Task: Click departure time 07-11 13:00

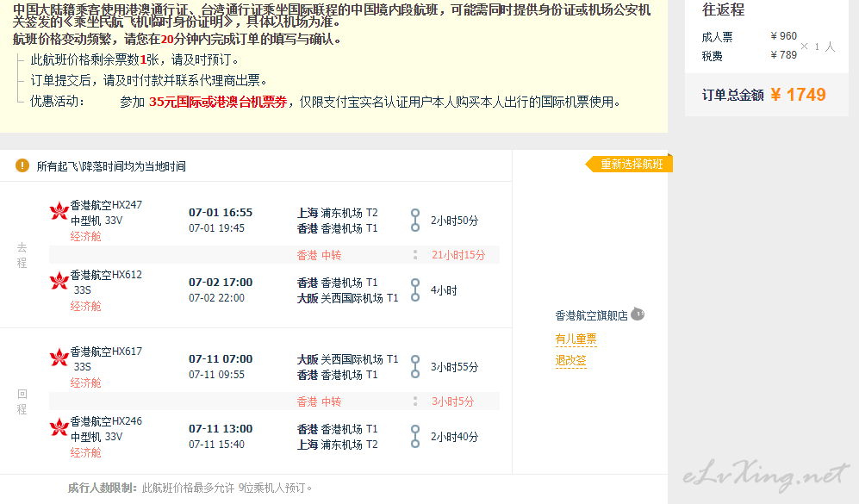Action: 221,429
